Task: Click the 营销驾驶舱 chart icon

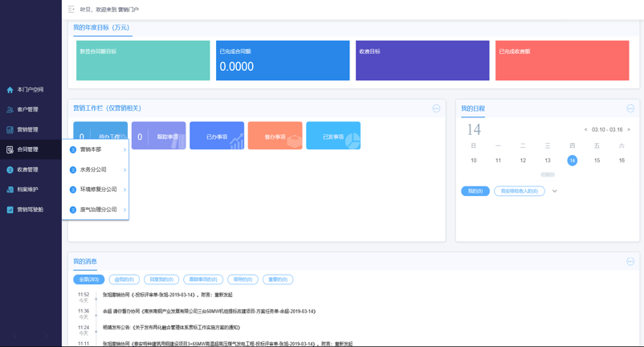Action: pyautogui.click(x=10, y=210)
